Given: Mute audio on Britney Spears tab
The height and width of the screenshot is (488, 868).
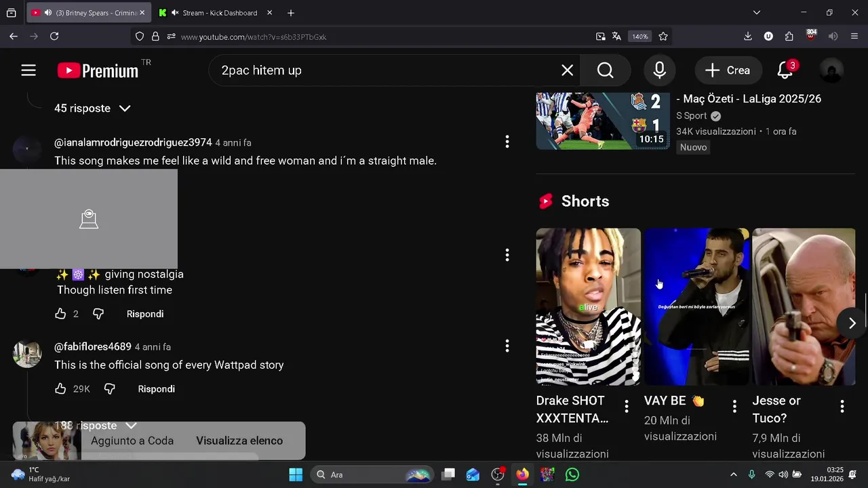Looking at the screenshot, I should [48, 13].
